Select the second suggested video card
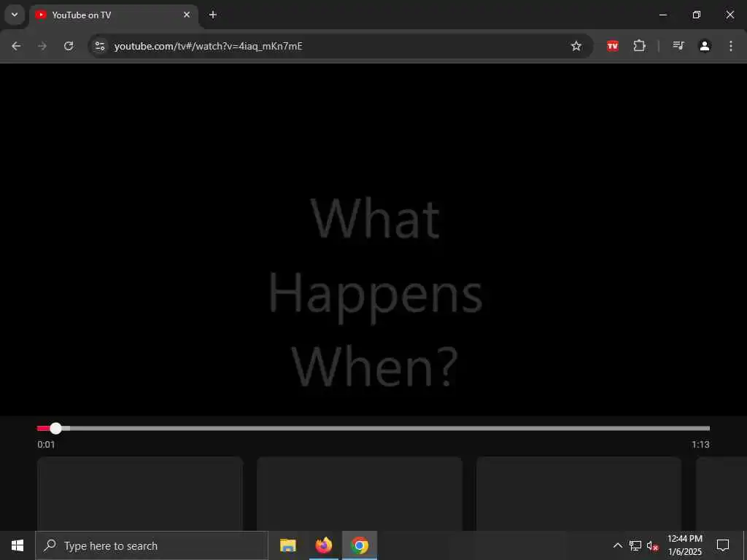This screenshot has width=747, height=560. [x=360, y=494]
